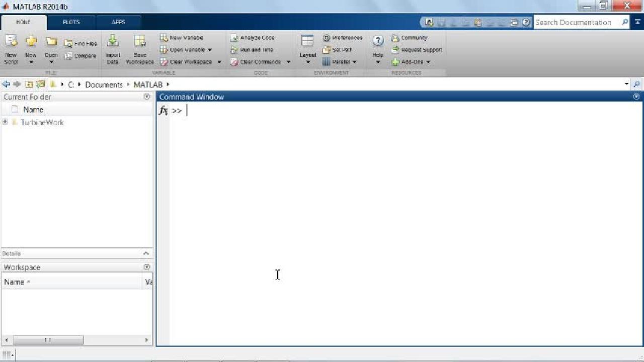Viewport: 644px width, 362px height.
Task: Click the New Script icon
Action: click(11, 42)
